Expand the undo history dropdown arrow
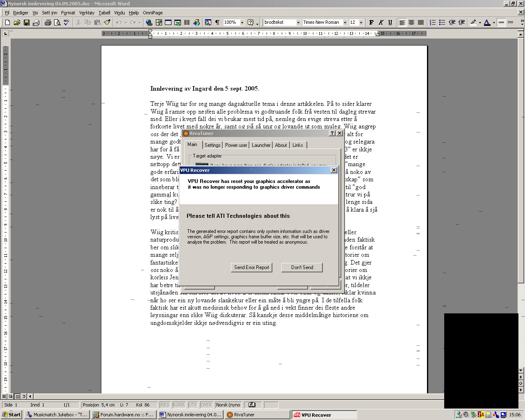Image resolution: width=525 pixels, height=420 pixels. (x=126, y=23)
